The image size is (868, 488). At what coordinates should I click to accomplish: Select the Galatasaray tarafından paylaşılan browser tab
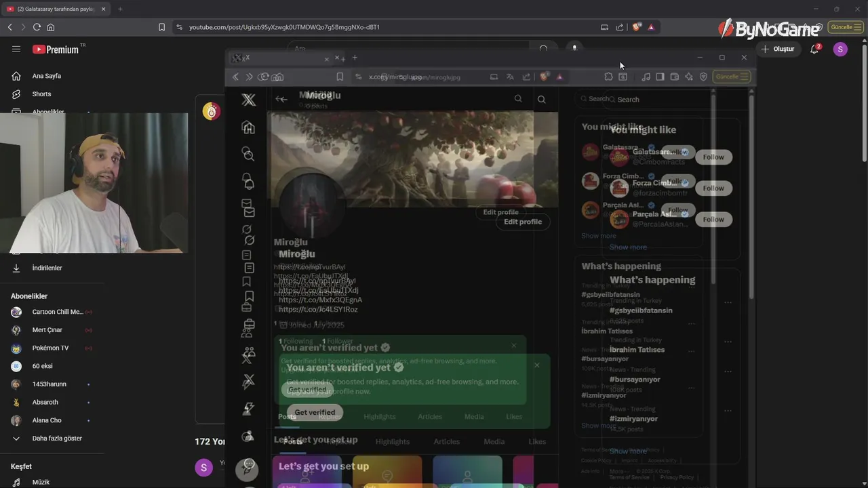coord(56,9)
